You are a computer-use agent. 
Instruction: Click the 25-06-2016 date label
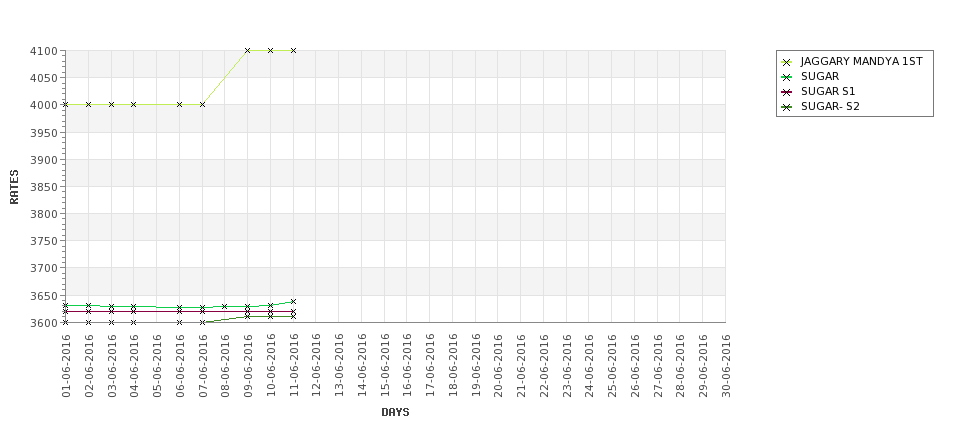pyautogui.click(x=612, y=366)
